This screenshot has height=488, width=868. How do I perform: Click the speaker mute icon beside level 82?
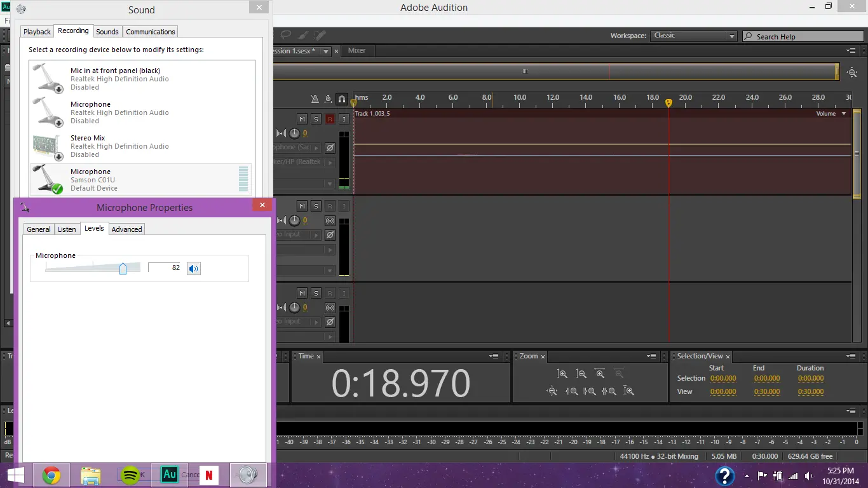point(194,268)
